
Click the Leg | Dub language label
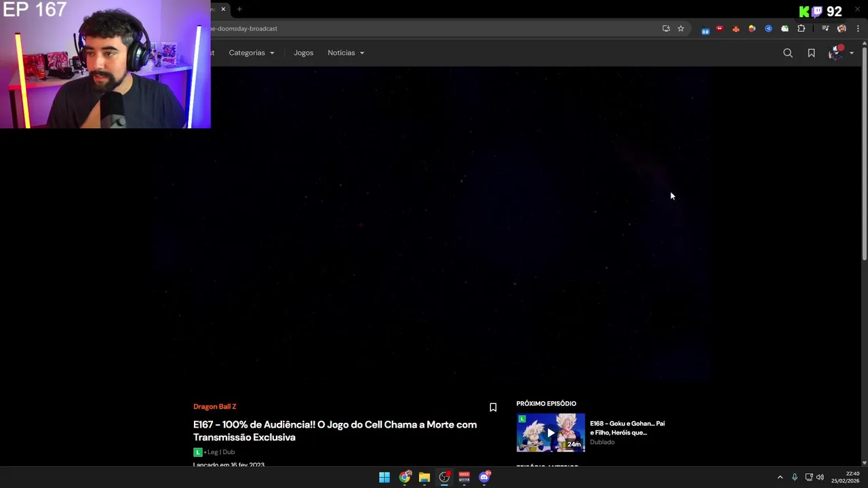pos(220,452)
